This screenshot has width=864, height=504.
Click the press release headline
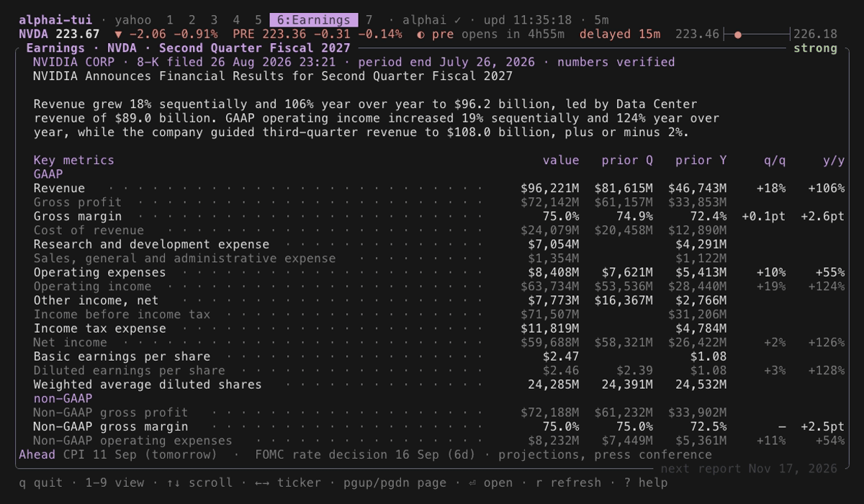[273, 76]
